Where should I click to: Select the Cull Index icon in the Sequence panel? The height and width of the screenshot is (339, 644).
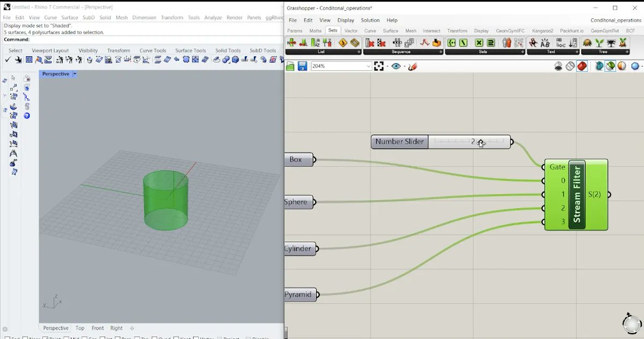[369, 42]
